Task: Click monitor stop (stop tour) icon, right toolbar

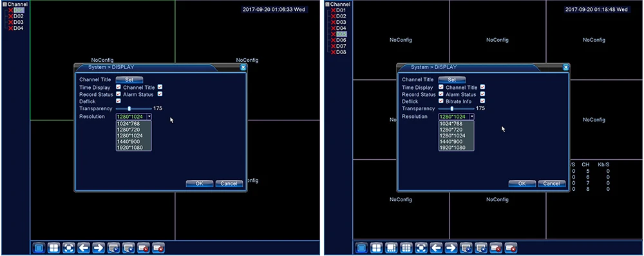Action: tap(481, 248)
